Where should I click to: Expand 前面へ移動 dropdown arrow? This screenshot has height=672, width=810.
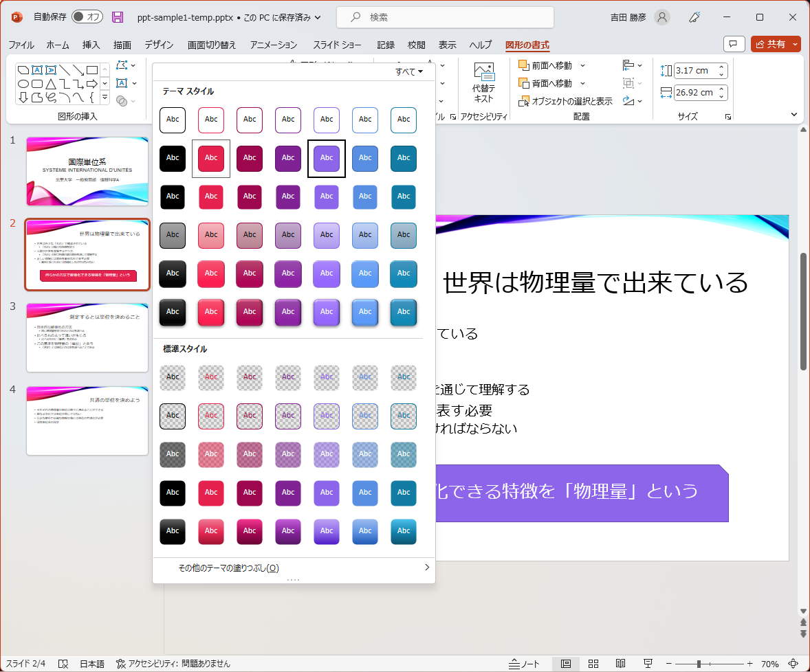point(583,65)
